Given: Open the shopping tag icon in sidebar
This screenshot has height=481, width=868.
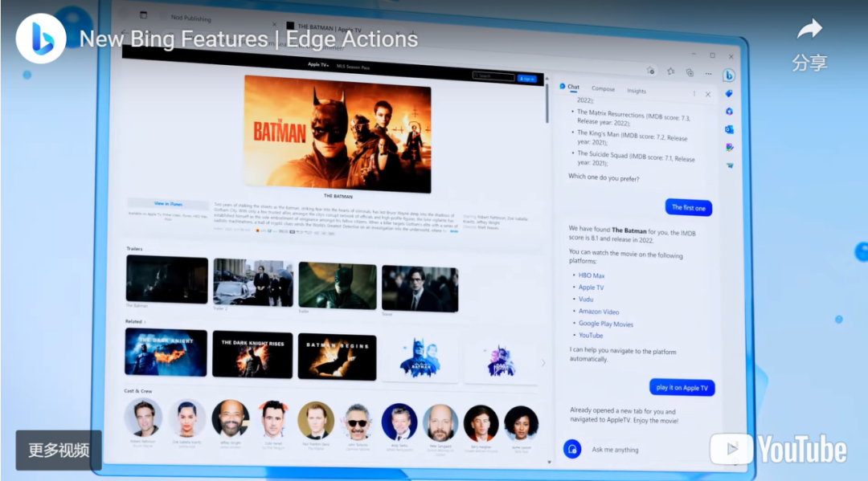Looking at the screenshot, I should point(729,93).
